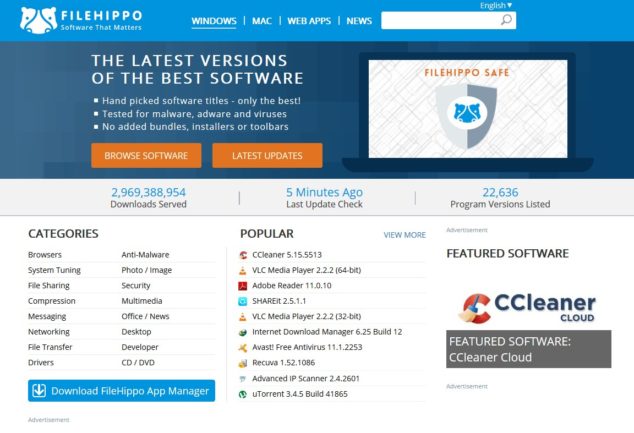The height and width of the screenshot is (433, 634).
Task: Click the VLC Media Player 64-bit cone icon
Action: point(243,270)
